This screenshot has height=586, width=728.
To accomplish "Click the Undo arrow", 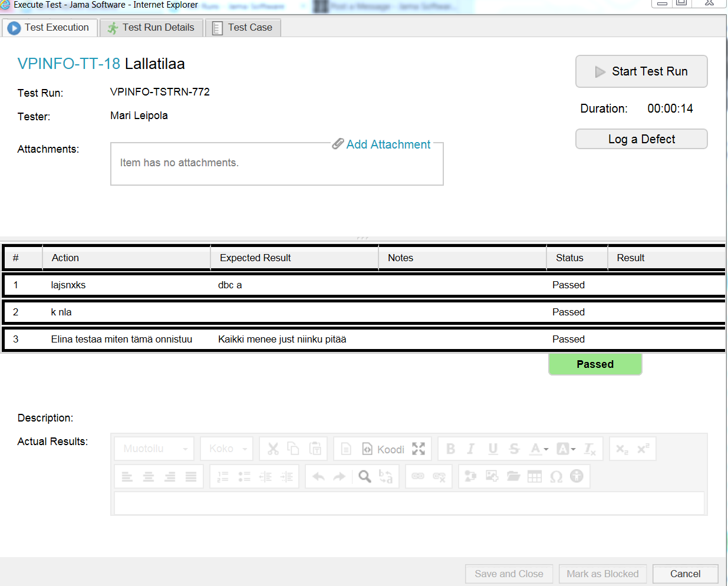I will click(318, 476).
